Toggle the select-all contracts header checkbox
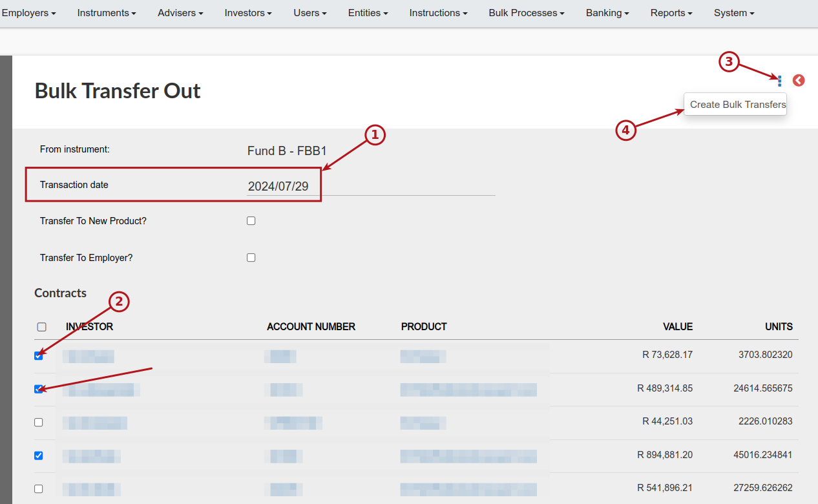The width and height of the screenshot is (818, 504). tap(42, 327)
